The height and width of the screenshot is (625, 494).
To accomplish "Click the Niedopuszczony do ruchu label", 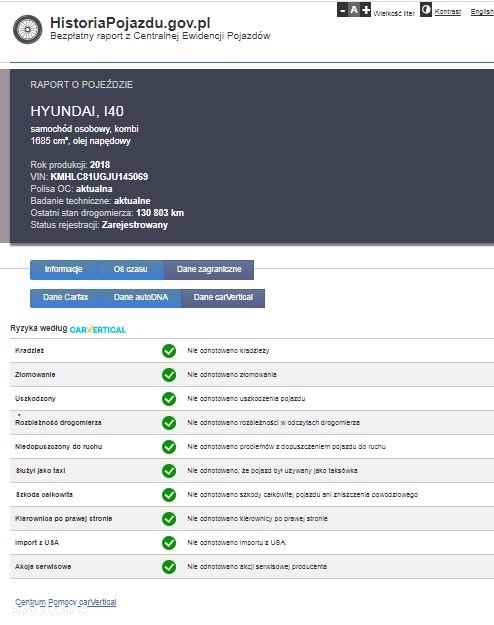I will pos(59,447).
